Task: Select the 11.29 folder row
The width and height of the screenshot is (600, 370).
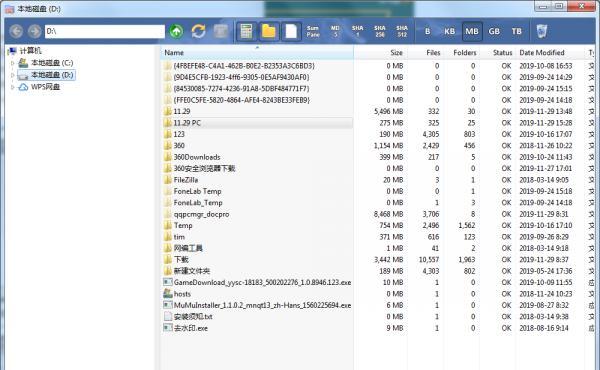Action: (182, 111)
